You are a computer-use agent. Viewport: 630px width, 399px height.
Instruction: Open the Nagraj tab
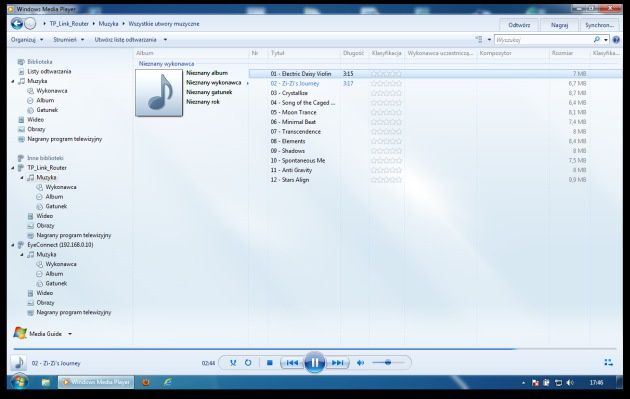tap(559, 25)
